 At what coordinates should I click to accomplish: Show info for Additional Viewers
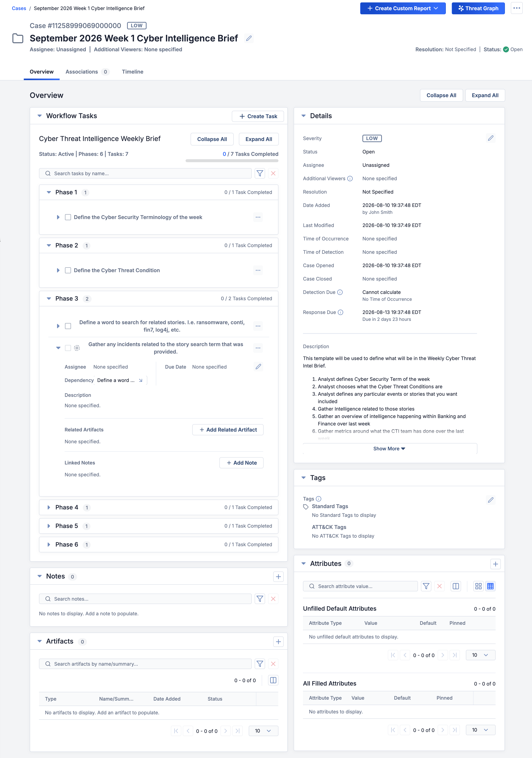[350, 179]
